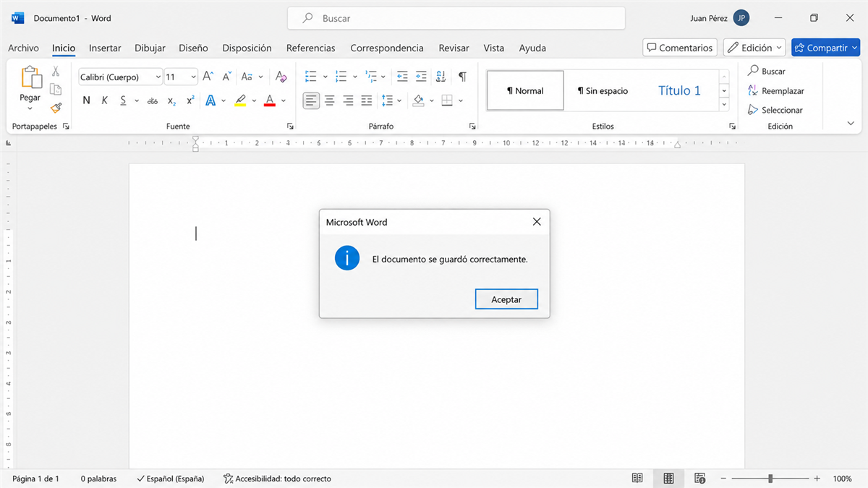Expand the Edición mode dropdown

[x=754, y=48]
